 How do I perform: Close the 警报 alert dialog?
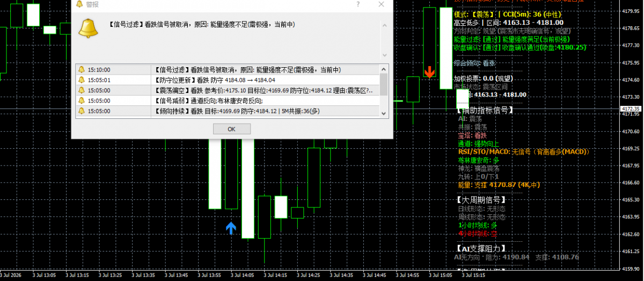[382, 4]
